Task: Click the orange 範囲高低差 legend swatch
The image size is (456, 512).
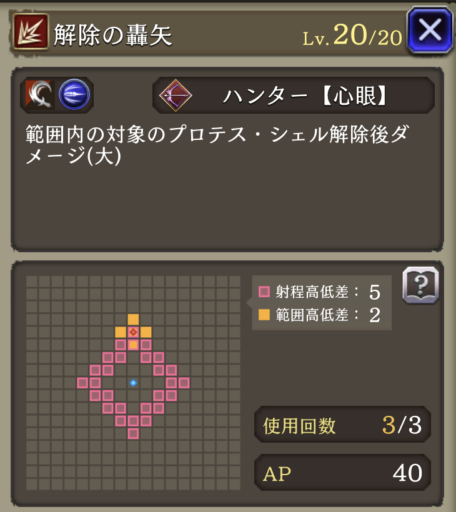Action: tap(264, 315)
